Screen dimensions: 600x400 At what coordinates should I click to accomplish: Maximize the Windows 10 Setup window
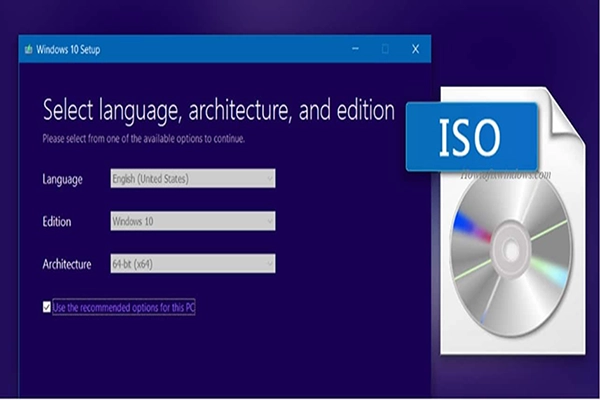385,48
